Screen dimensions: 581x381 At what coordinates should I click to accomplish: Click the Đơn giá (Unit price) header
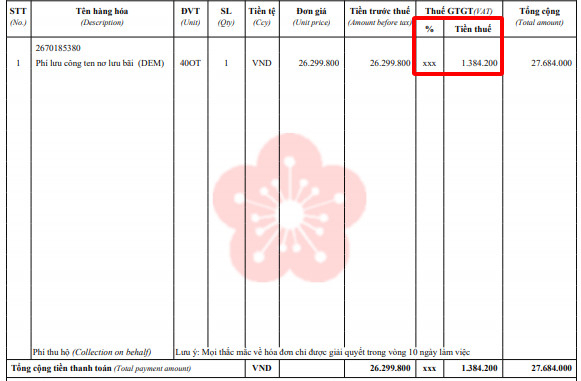(x=311, y=17)
